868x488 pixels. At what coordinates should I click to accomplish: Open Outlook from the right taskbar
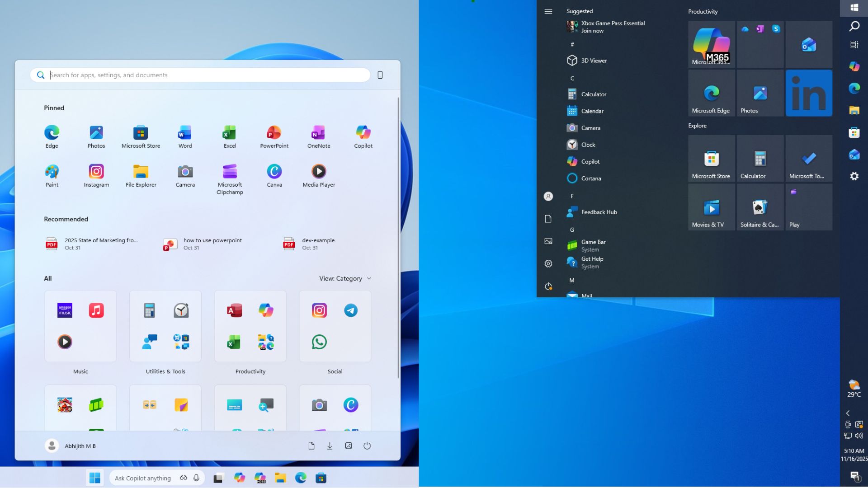(x=854, y=154)
